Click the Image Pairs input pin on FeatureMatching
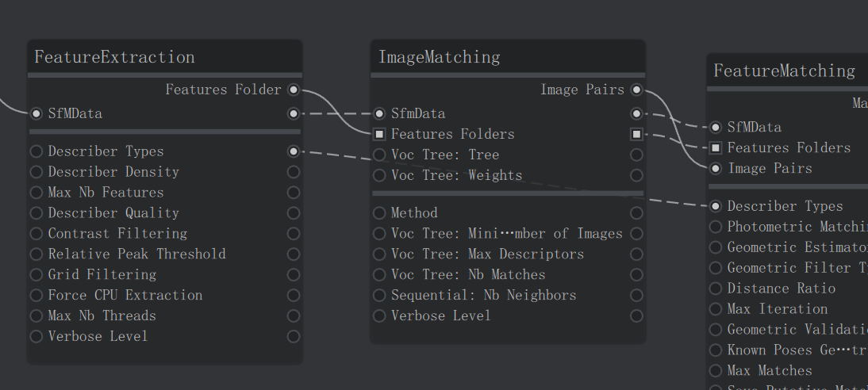The width and height of the screenshot is (868, 390). click(716, 168)
